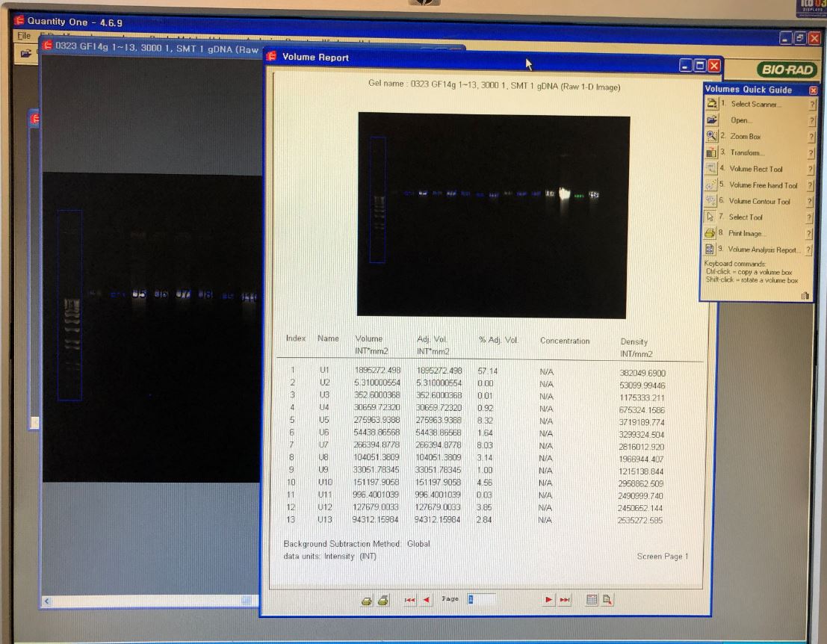Screen dimensions: 827x644
Task: Switch to the Select Tool arrow icon
Action: [711, 217]
